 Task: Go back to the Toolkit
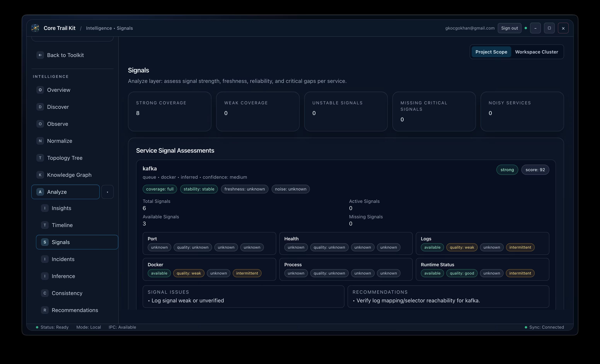(72, 55)
